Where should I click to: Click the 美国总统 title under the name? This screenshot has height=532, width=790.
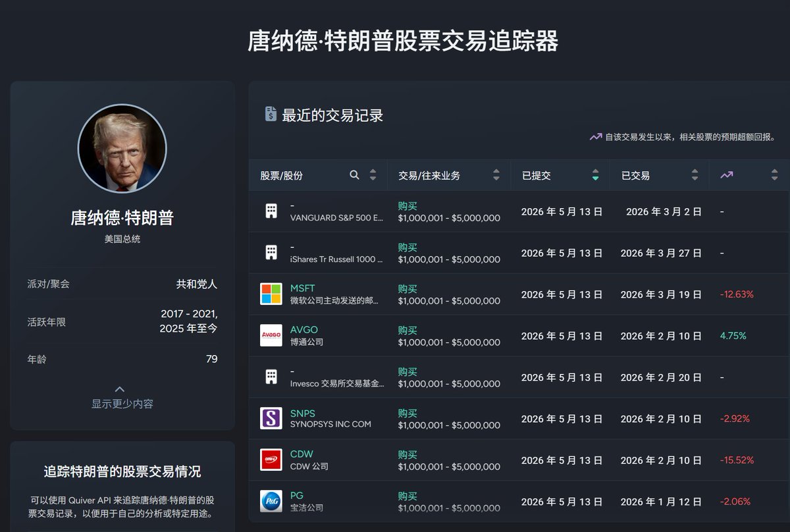click(x=122, y=239)
